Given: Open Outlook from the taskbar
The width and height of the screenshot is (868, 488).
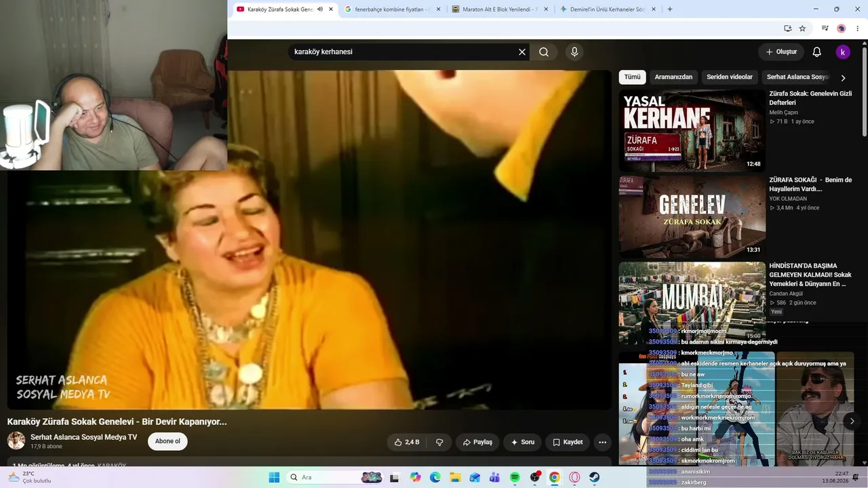Looking at the screenshot, I should click(475, 477).
